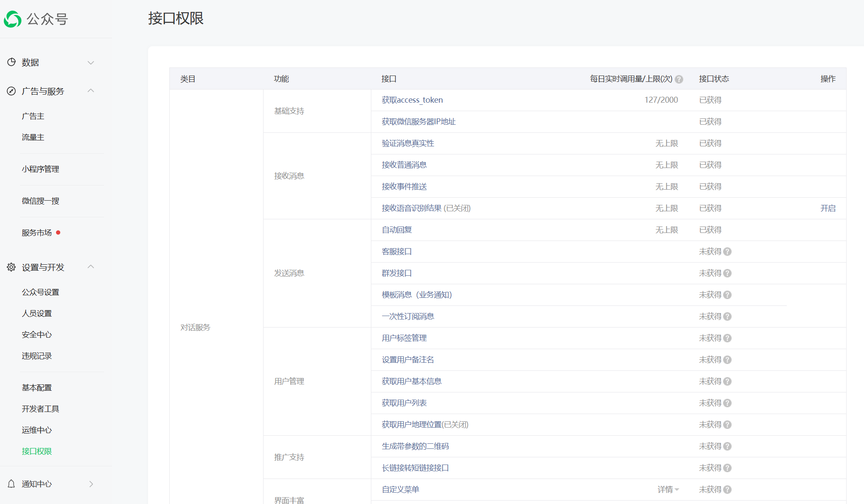
Task: Click help icon beside 每日实时调用量 header
Action: point(679,79)
